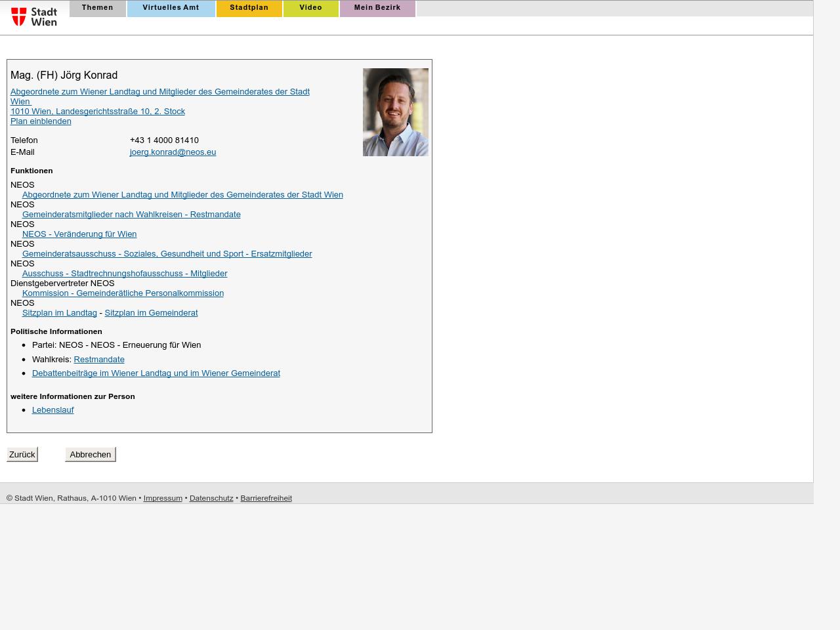Open Gemeinderätliche Personalkommission link

(x=123, y=293)
